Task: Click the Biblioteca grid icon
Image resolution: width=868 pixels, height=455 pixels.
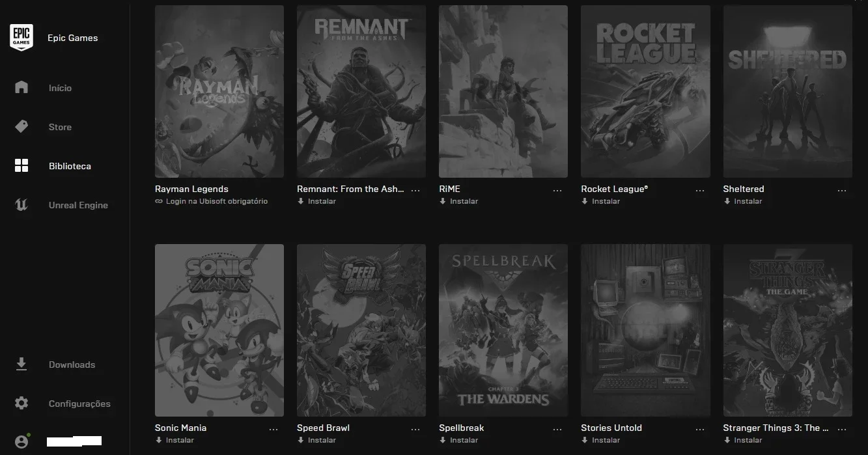Action: tap(21, 165)
